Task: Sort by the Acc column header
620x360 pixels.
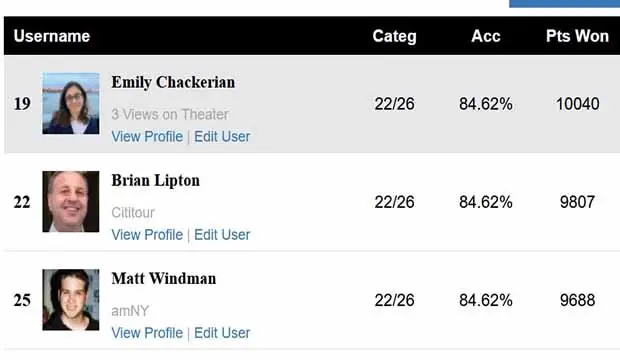Action: 486,36
